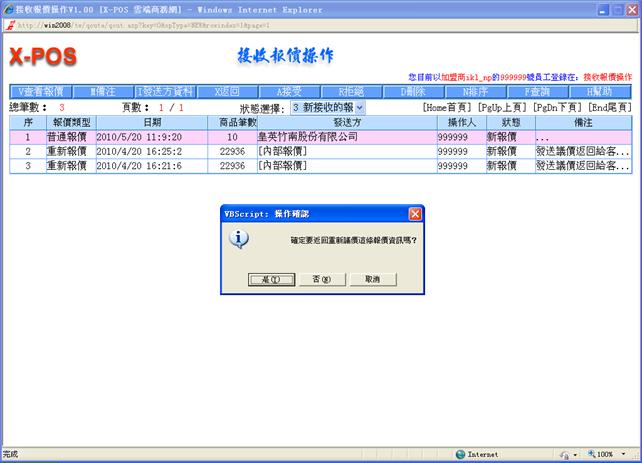The height and width of the screenshot is (463, 642).
Task: Click the 否(N) button in the dialog
Action: coord(320,279)
